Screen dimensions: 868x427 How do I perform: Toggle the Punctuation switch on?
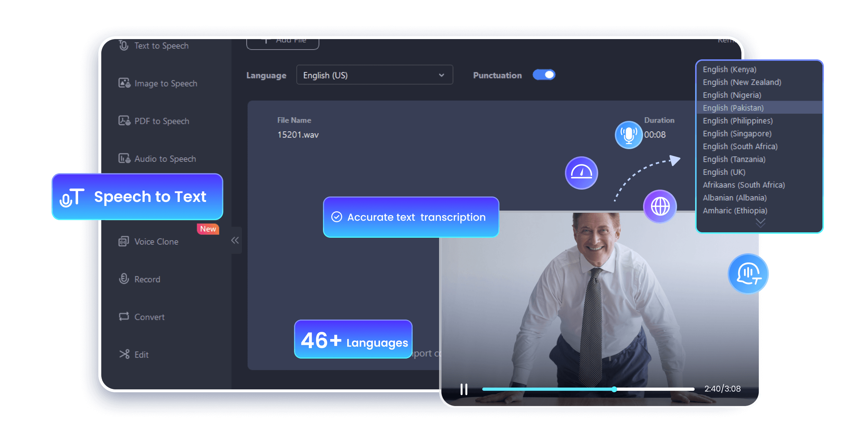tap(545, 75)
